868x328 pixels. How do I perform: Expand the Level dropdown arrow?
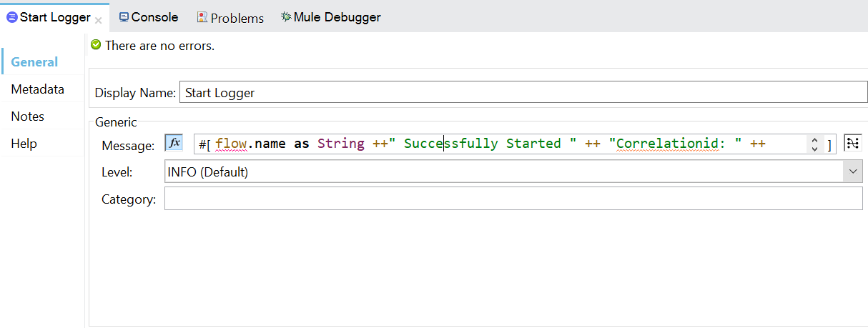pos(853,172)
